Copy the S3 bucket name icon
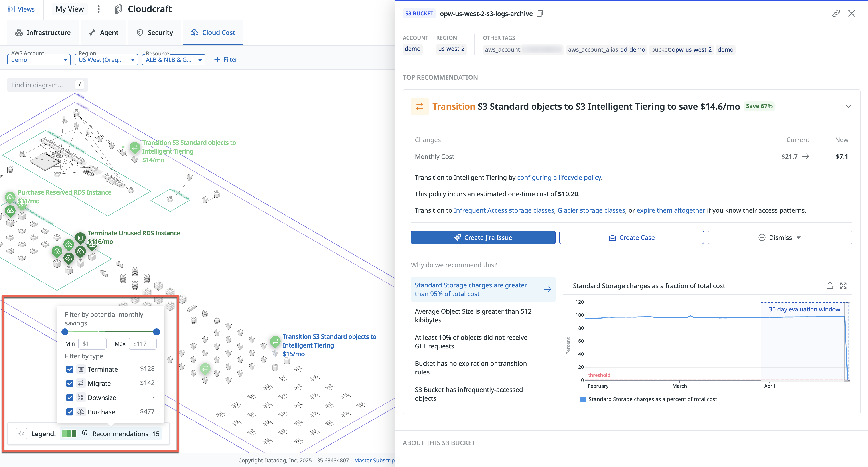Screen dimensions: 868x467 [x=539, y=14]
